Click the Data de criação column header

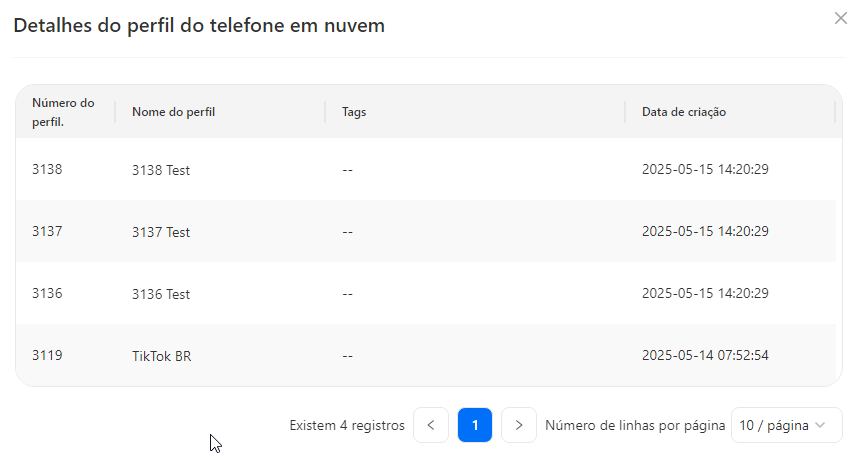click(684, 112)
